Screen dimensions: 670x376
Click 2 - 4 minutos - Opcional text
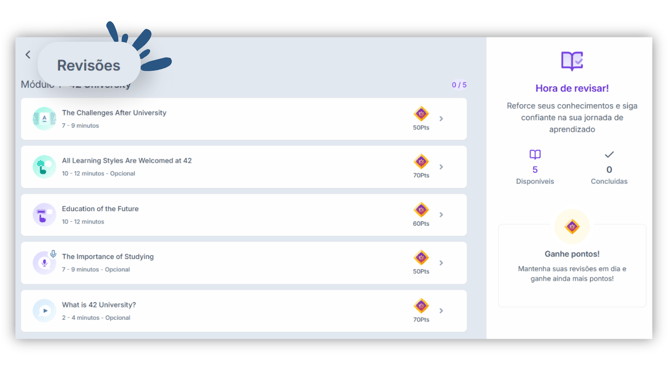click(x=96, y=318)
